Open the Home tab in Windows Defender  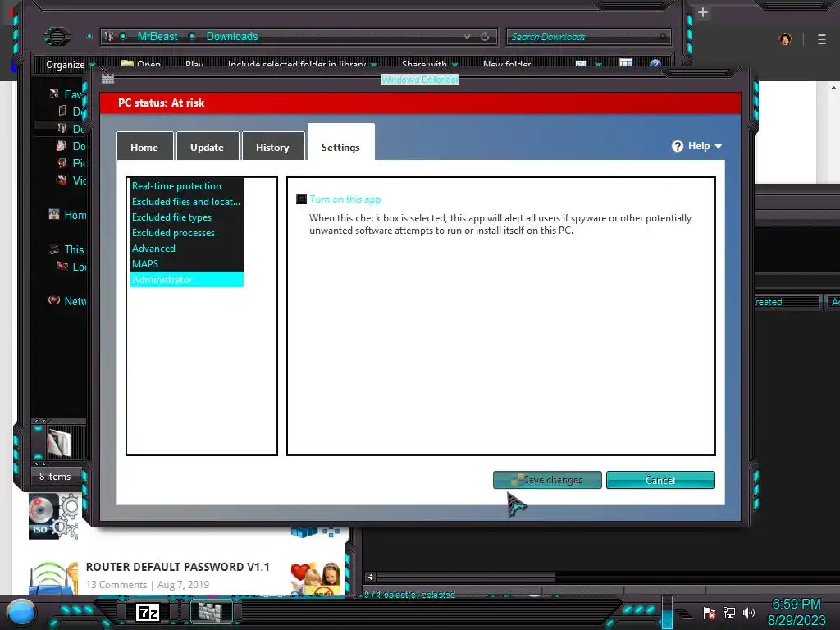pos(144,147)
